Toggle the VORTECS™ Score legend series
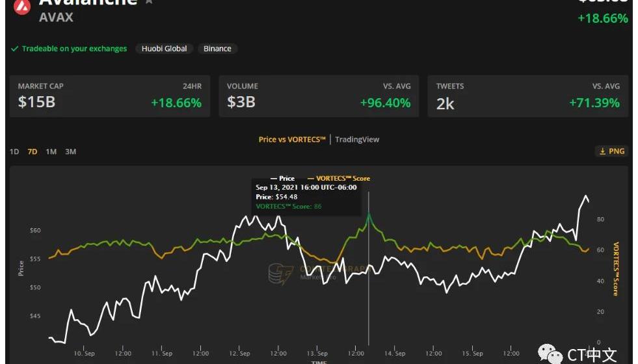 click(x=338, y=178)
